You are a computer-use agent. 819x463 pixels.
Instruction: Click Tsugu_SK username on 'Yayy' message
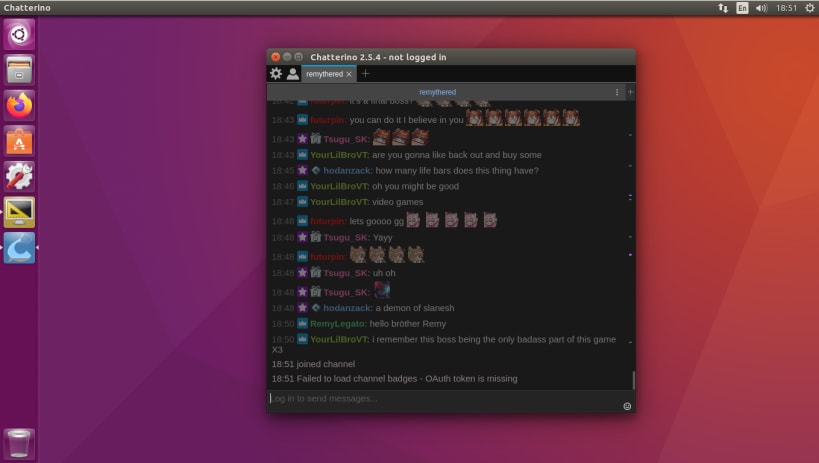click(x=346, y=237)
